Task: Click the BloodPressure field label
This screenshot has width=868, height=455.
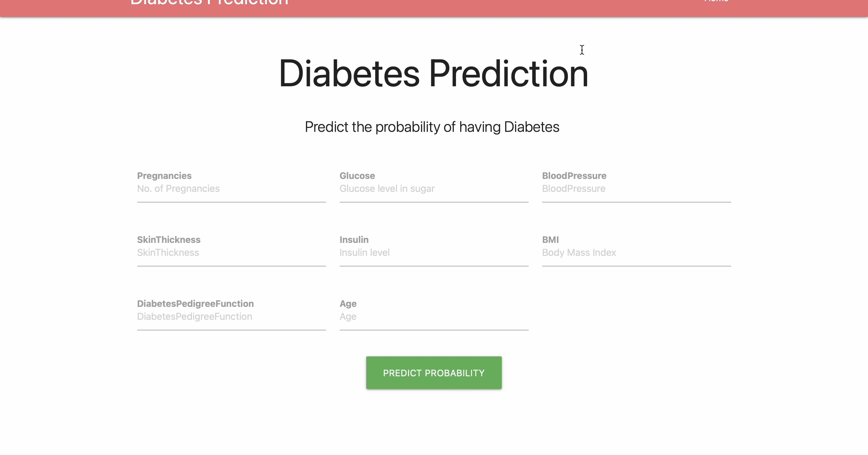Action: pos(574,176)
